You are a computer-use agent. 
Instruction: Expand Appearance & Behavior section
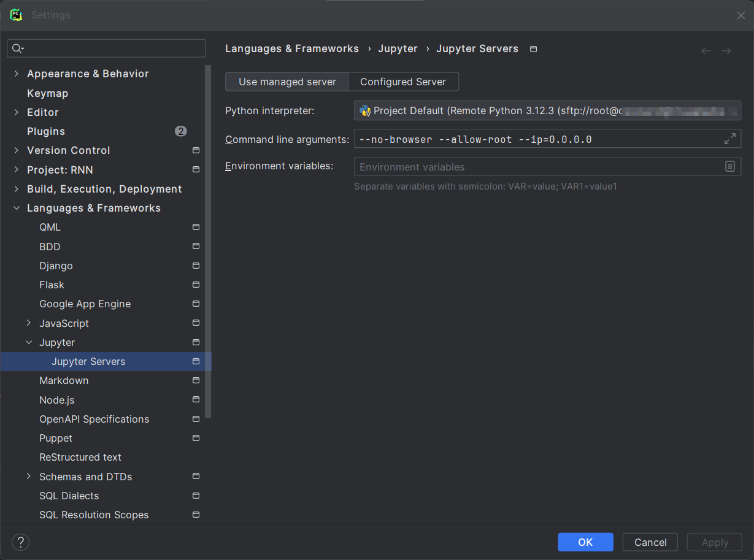pos(17,74)
